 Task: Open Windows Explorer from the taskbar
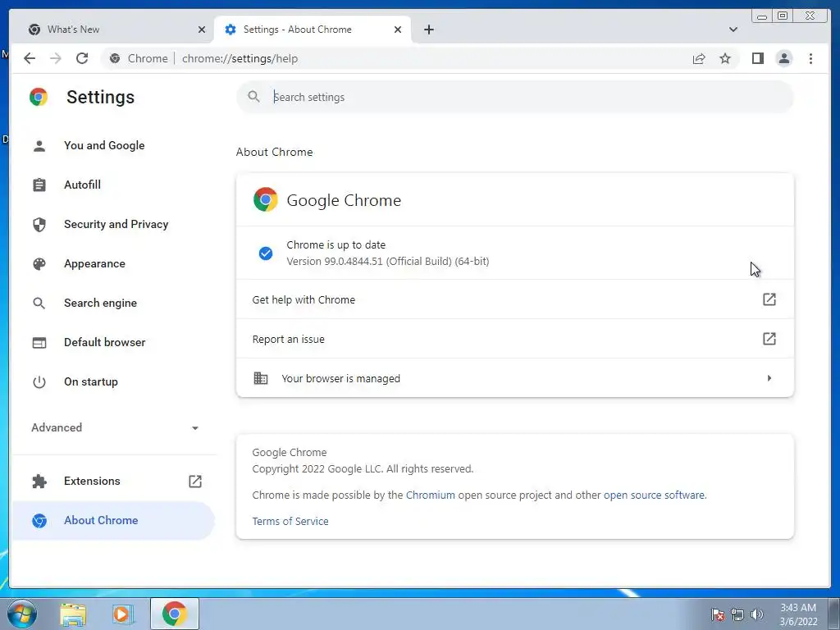[x=73, y=614]
